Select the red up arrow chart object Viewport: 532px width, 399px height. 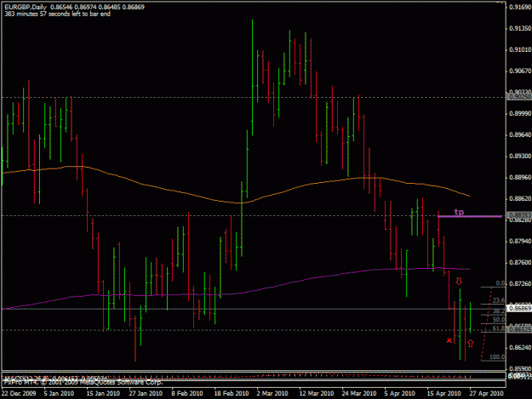coord(470,343)
